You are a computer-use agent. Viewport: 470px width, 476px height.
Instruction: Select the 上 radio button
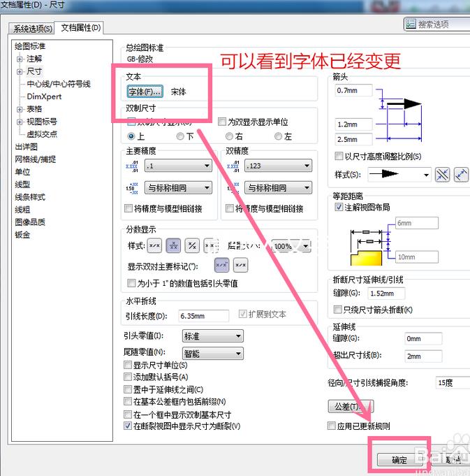click(x=131, y=136)
